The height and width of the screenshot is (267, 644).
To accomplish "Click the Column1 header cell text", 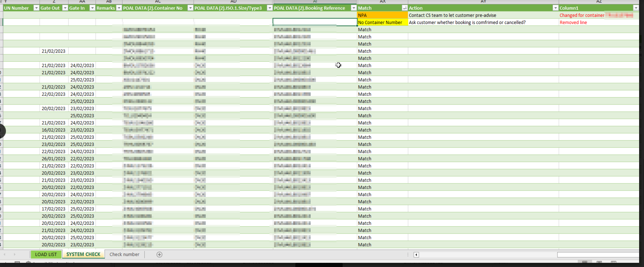I will (x=569, y=8).
